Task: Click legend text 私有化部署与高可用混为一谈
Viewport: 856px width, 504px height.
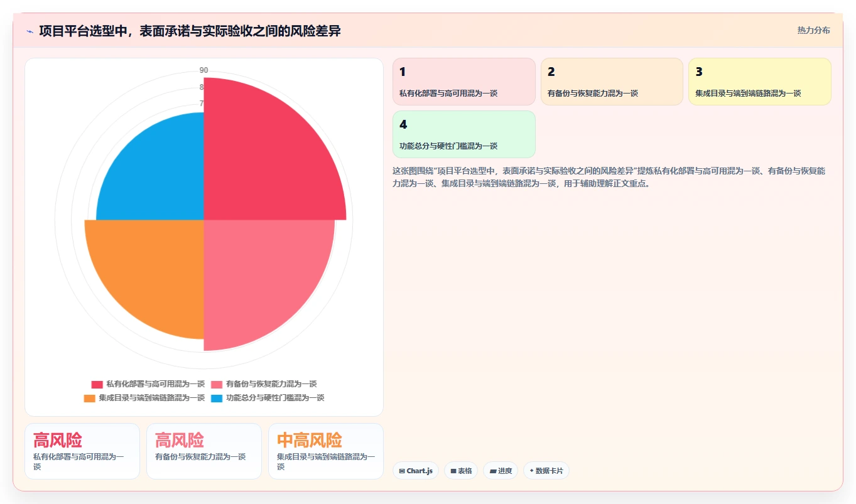Action: 155,384
